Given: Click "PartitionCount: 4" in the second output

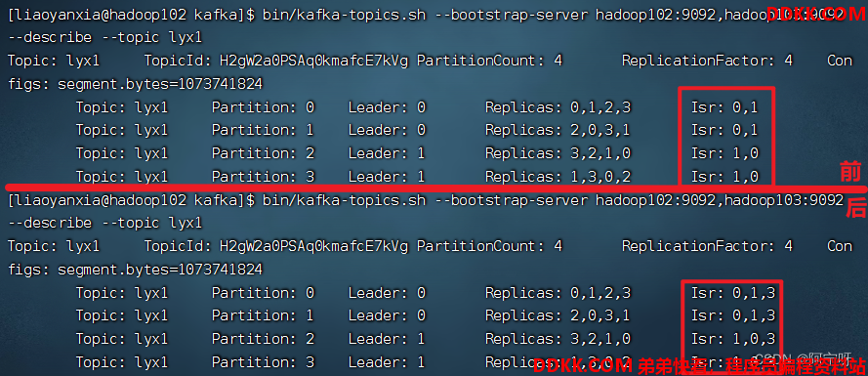Looking at the screenshot, I should (x=489, y=246).
